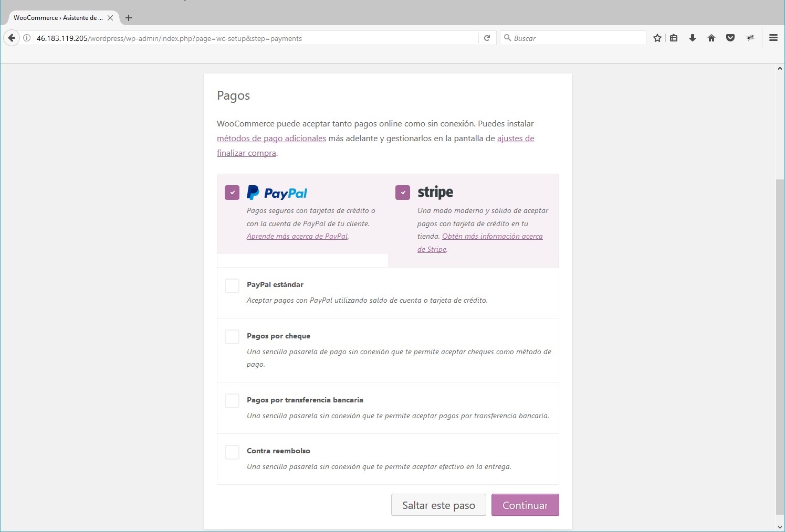Select the WooCommerce Asistente tab

coord(58,18)
